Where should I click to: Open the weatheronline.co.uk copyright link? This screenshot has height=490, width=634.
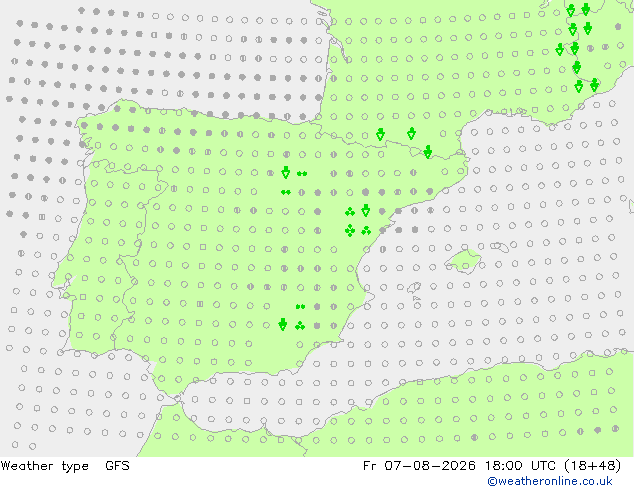coord(550,481)
